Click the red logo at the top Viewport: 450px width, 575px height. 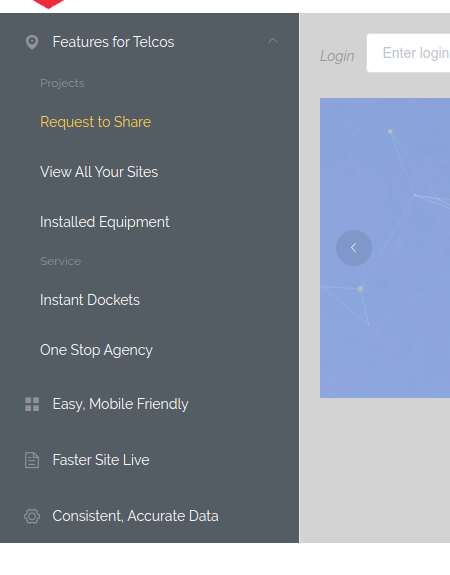tap(48, 4)
